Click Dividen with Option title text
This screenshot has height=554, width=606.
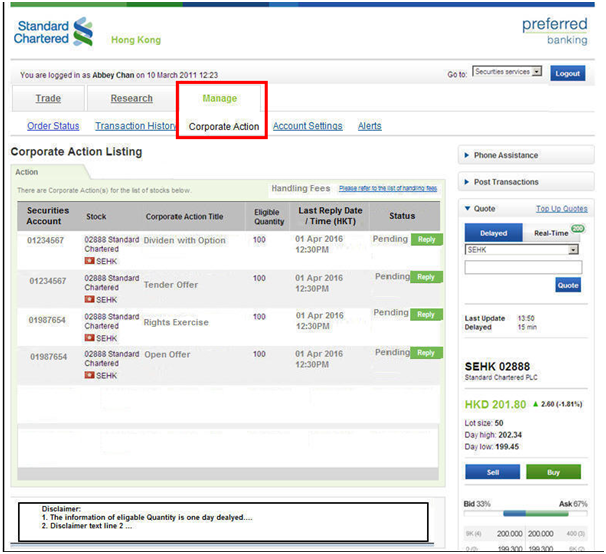tap(184, 240)
